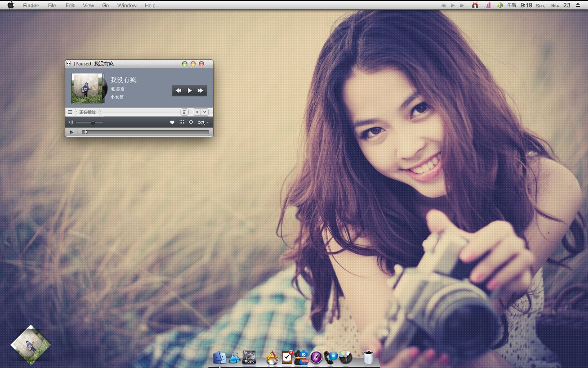This screenshot has height=368, width=588.
Task: Open the Finder menu
Action: pyautogui.click(x=31, y=5)
